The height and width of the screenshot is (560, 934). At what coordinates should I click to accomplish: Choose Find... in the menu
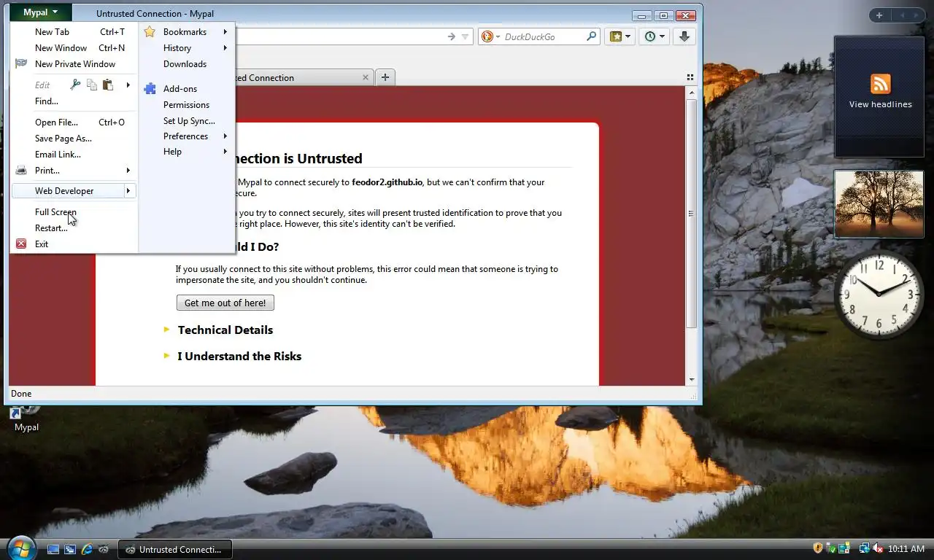[74, 101]
